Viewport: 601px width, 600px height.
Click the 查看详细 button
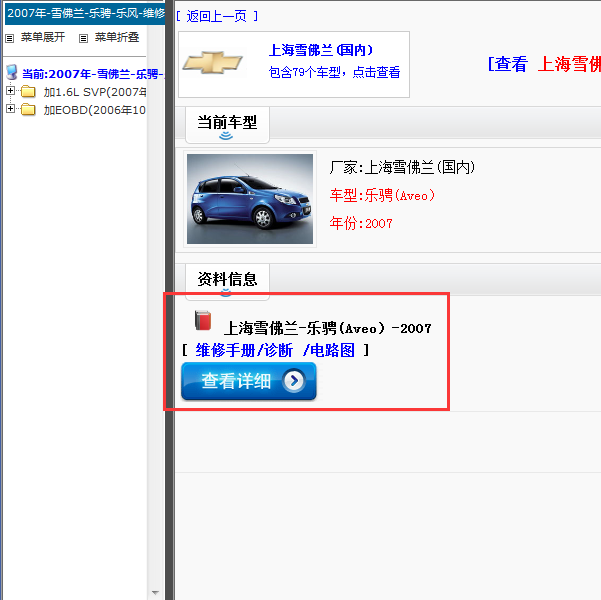(249, 381)
